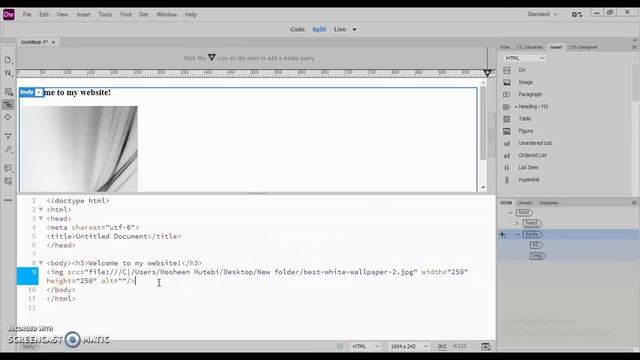
Task: Open the HTML category dropdown in Insert panel
Action: (x=524, y=58)
